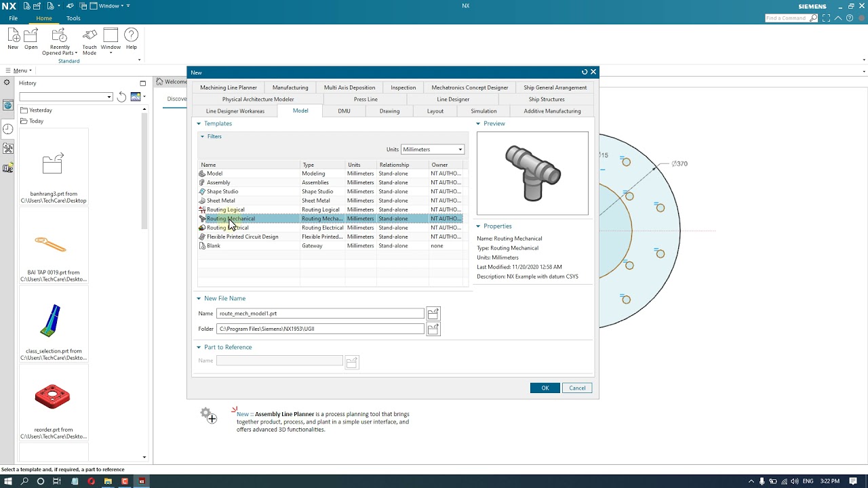The width and height of the screenshot is (868, 488).
Task: Minimize the ribbon with the up chevron
Action: tap(840, 18)
